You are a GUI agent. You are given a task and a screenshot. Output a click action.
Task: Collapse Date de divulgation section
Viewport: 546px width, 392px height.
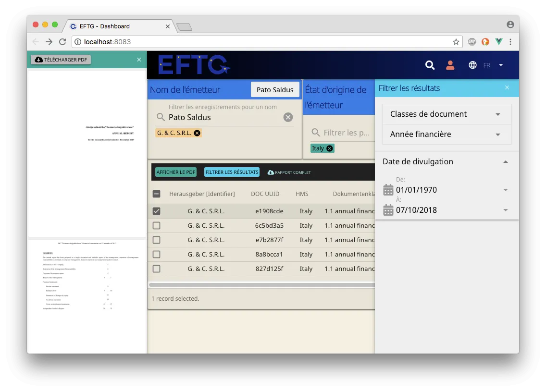[505, 162]
